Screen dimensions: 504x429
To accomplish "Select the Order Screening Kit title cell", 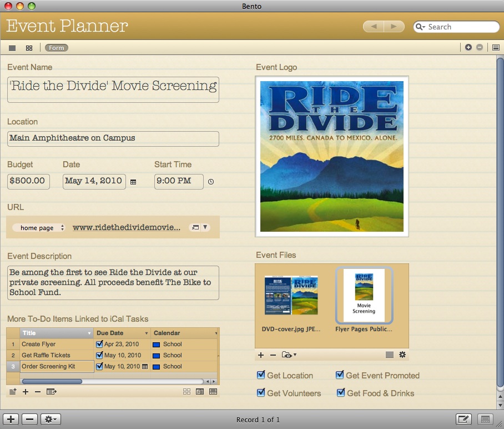I will click(x=57, y=366).
